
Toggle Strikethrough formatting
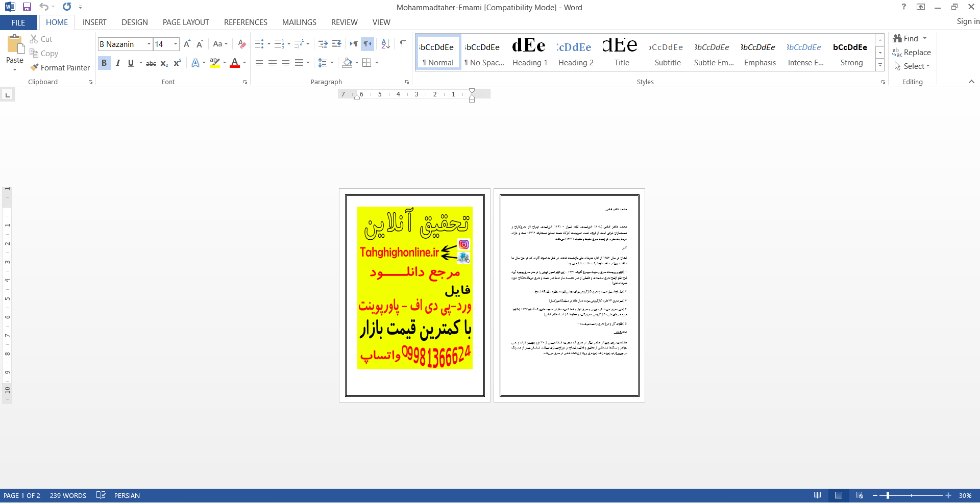151,63
